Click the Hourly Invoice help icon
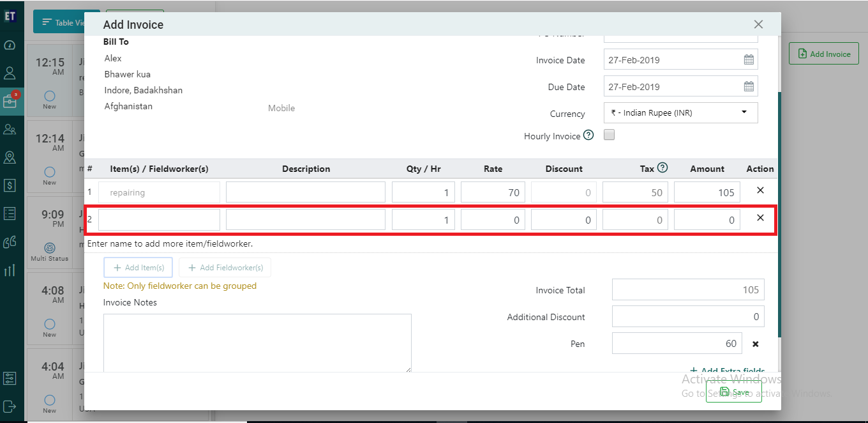 (588, 135)
